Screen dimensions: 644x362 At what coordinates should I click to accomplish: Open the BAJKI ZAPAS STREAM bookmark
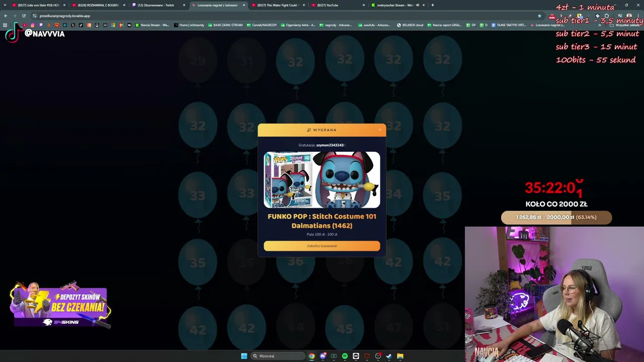pos(225,25)
